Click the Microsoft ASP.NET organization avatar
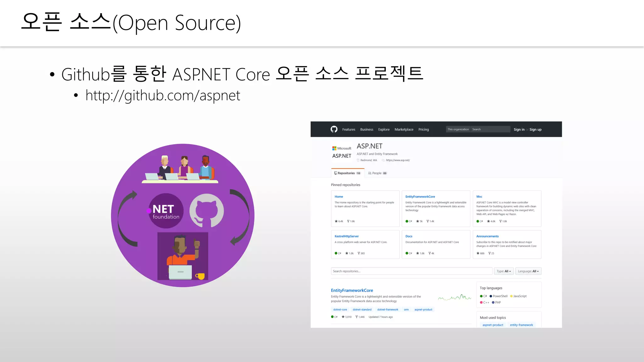Screen dimensions: 644x362 tap(342, 152)
